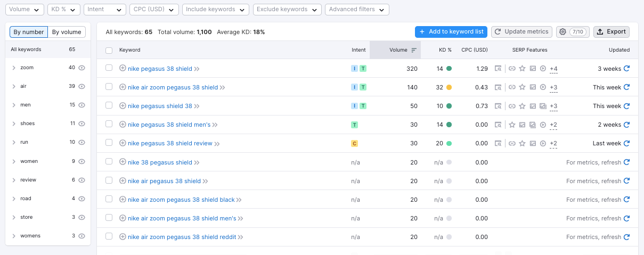
Task: Click refresh icon for nike 38 pegasus shield
Action: point(626,162)
